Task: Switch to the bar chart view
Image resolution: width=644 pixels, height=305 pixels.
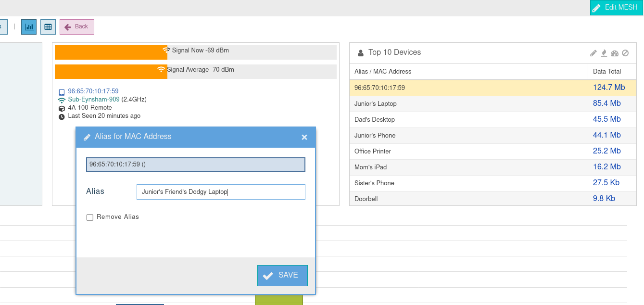Action: 29,27
